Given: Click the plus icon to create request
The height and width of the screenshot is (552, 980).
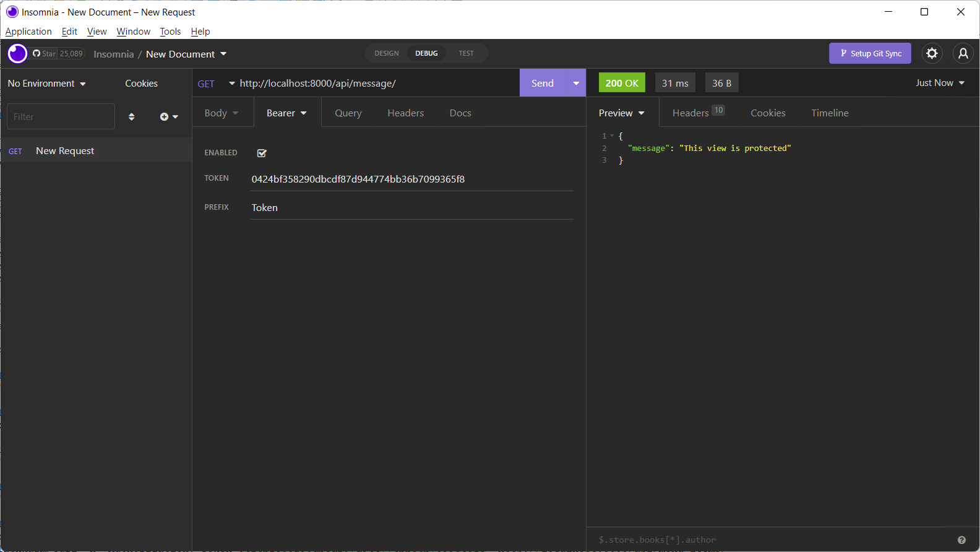Looking at the screenshot, I should tap(165, 117).
